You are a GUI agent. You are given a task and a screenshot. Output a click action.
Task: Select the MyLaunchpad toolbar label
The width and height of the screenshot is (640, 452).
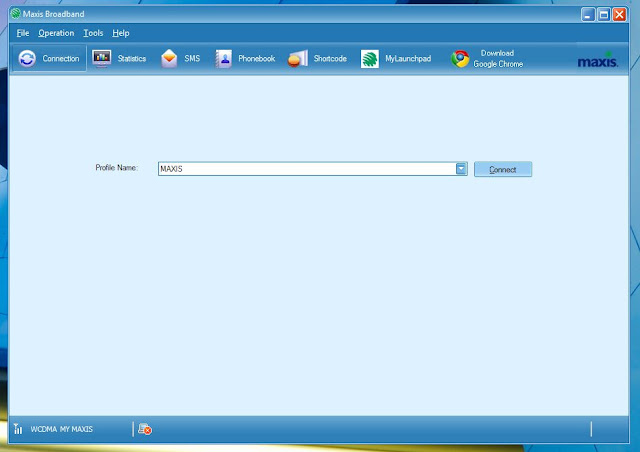408,59
